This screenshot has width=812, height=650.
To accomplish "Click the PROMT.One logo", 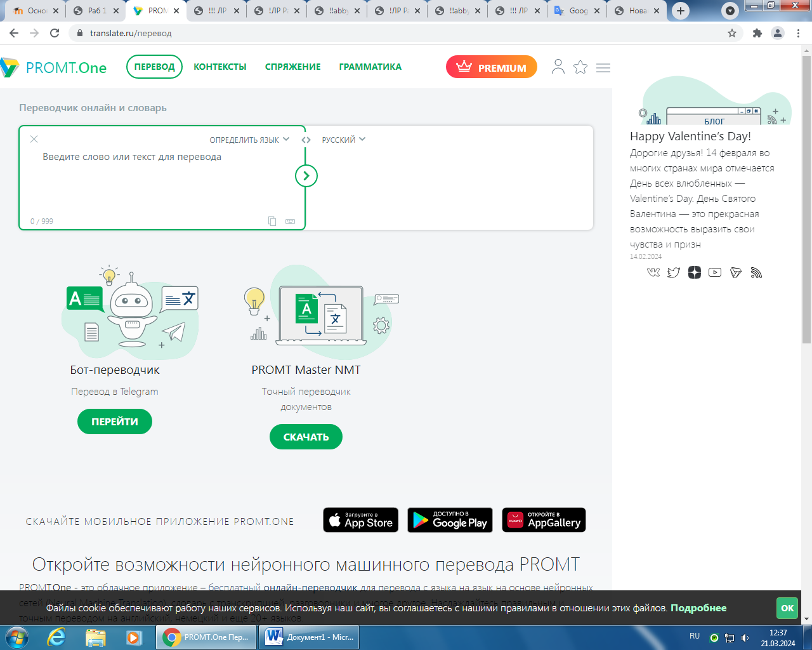I will tap(53, 67).
